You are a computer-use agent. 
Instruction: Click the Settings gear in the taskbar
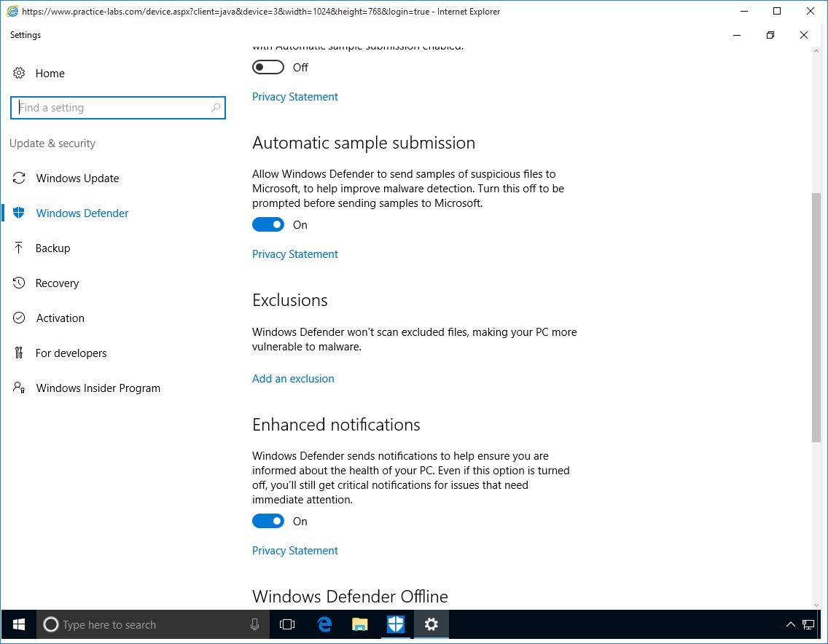431,624
